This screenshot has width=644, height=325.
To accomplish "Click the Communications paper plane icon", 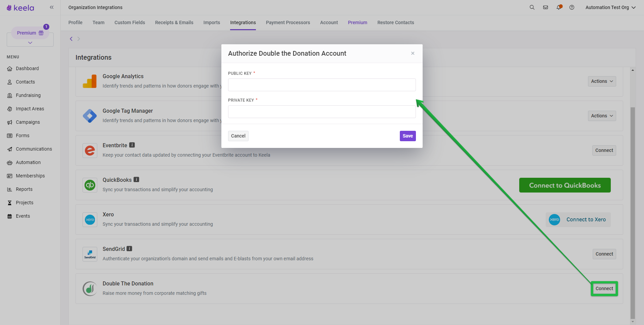I will [x=10, y=149].
